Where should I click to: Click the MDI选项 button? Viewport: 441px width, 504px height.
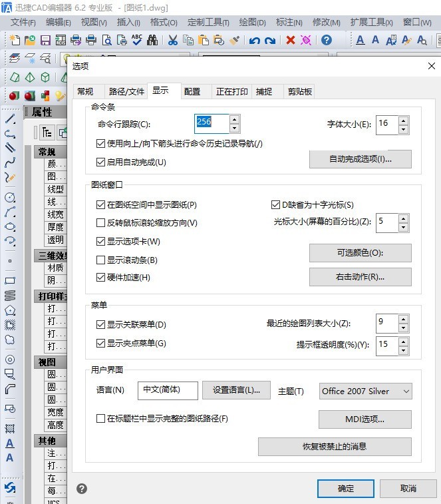pyautogui.click(x=365, y=419)
